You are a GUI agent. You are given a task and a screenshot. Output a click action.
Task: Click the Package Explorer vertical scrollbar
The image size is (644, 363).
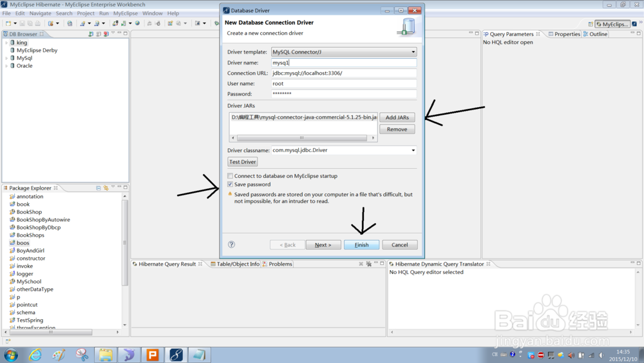[125, 242]
